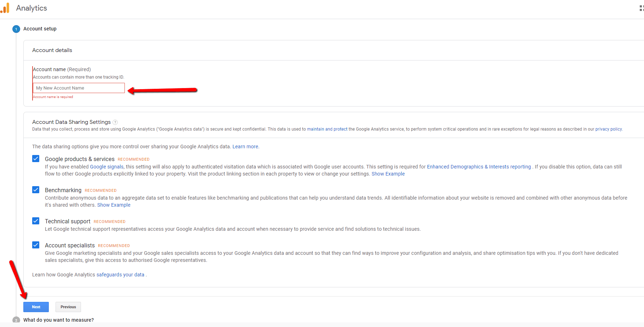Click the Google Analytics logo icon
Image resolution: width=644 pixels, height=327 pixels.
click(5, 8)
